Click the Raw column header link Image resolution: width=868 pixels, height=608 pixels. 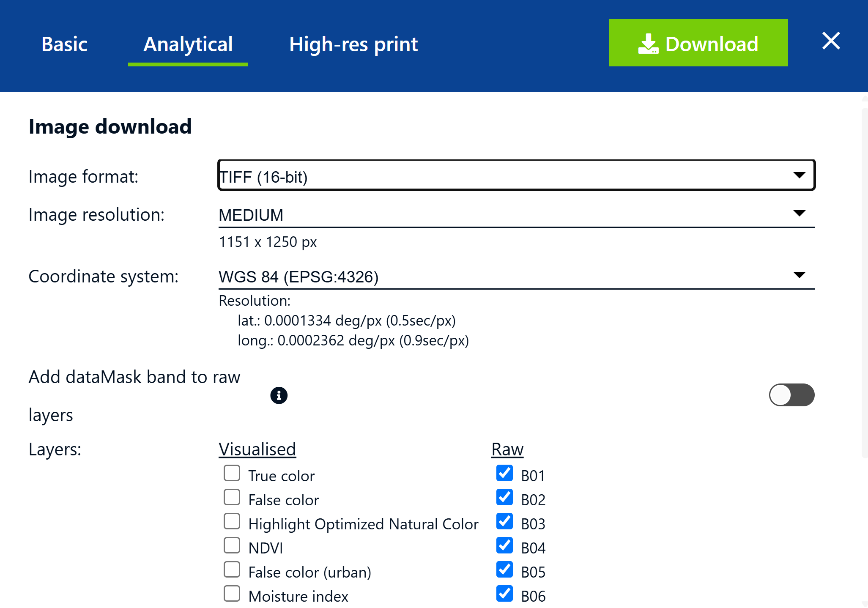507,449
